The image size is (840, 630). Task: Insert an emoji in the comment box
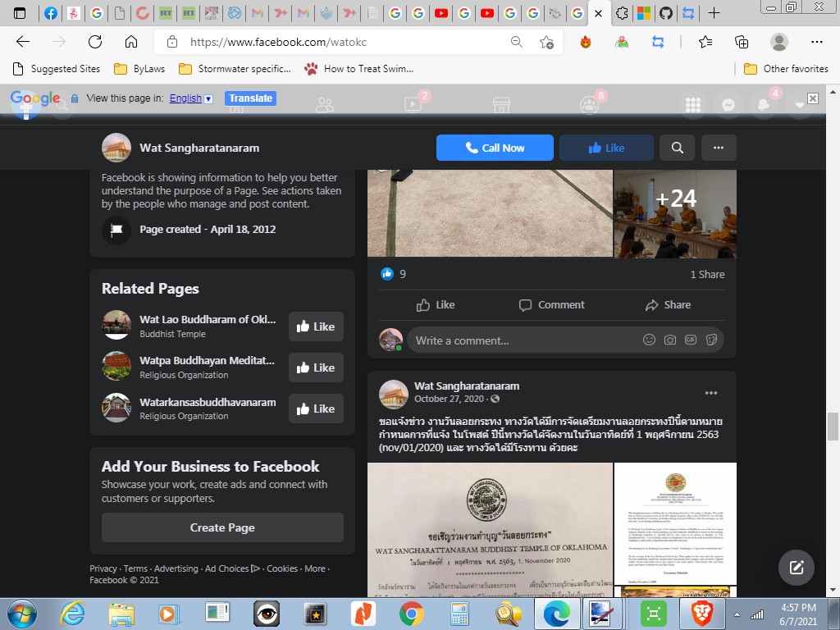pyautogui.click(x=649, y=340)
